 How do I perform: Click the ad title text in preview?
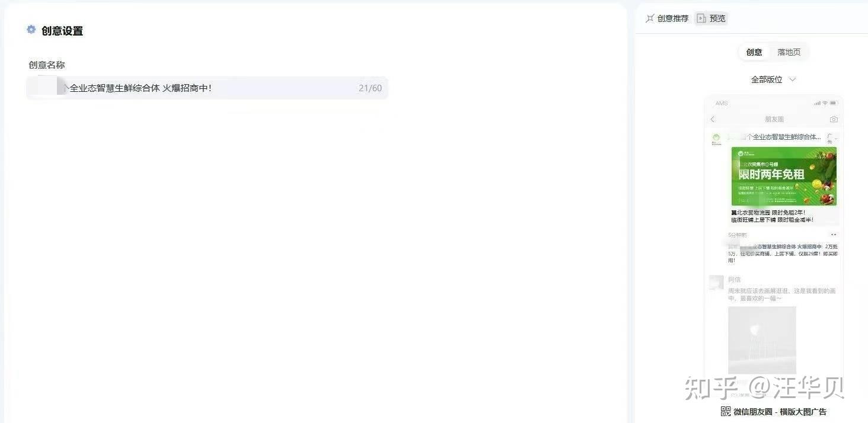click(x=774, y=137)
